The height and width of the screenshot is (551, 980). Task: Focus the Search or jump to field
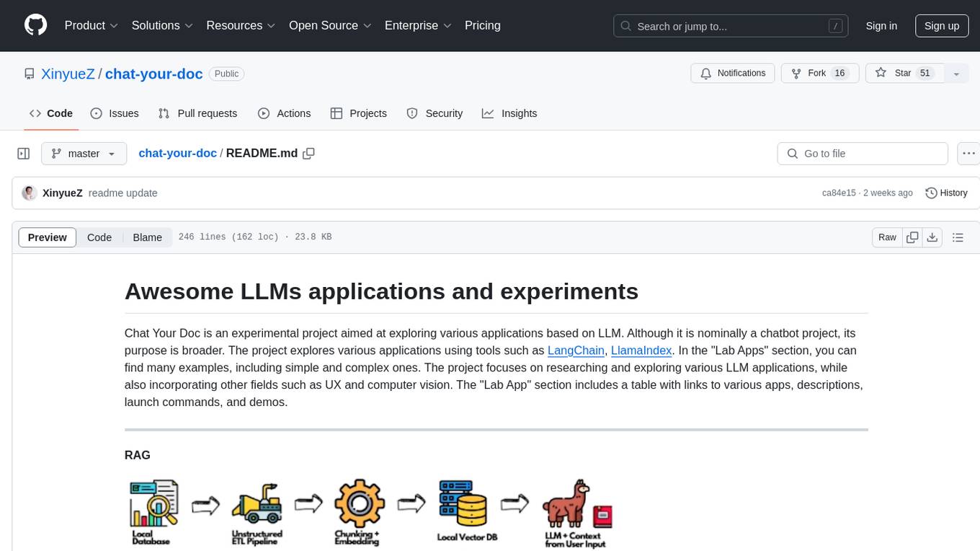(731, 26)
